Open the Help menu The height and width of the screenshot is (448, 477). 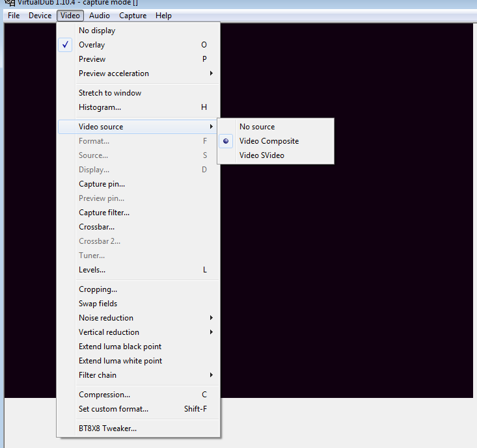163,16
